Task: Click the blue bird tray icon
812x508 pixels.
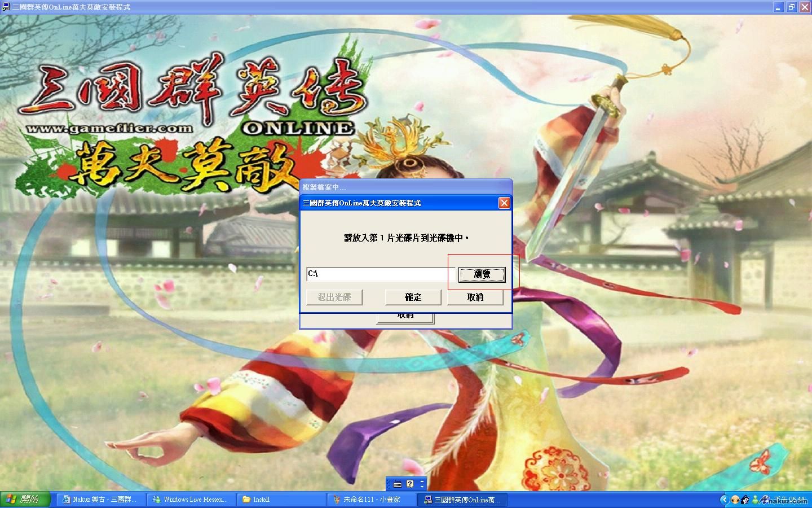Action: coord(764,500)
